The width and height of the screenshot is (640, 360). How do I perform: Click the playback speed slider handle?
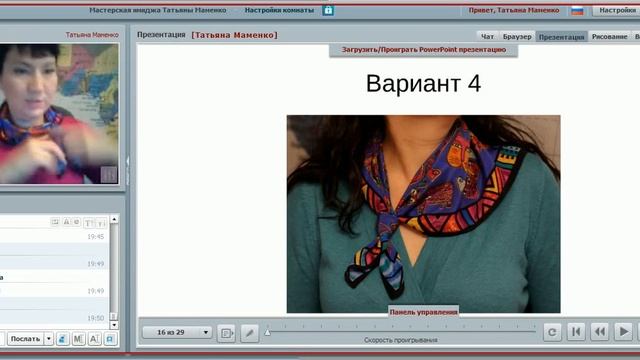pyautogui.click(x=267, y=333)
